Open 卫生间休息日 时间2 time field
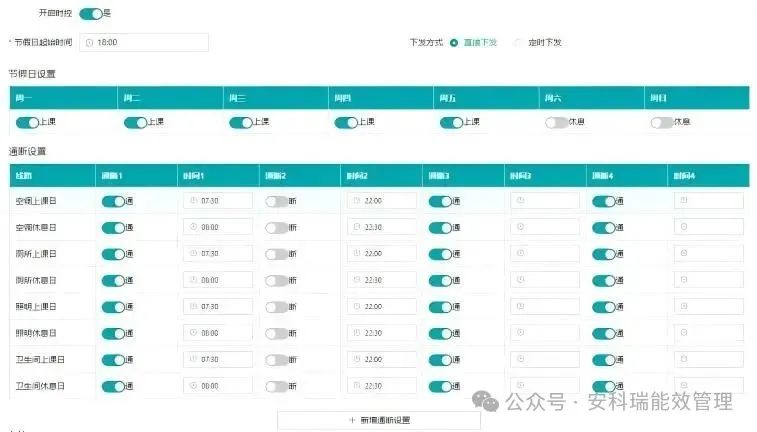The image size is (757, 432). [x=381, y=386]
